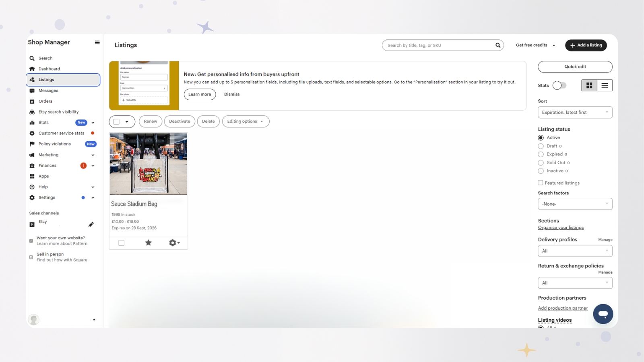The height and width of the screenshot is (362, 644).
Task: Click the Add production partner link
Action: click(x=563, y=308)
